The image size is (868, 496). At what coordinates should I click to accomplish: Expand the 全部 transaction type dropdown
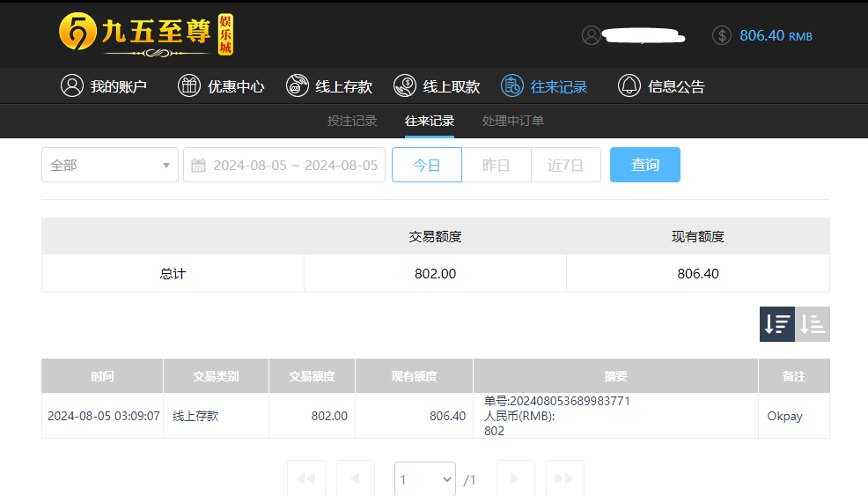(109, 165)
